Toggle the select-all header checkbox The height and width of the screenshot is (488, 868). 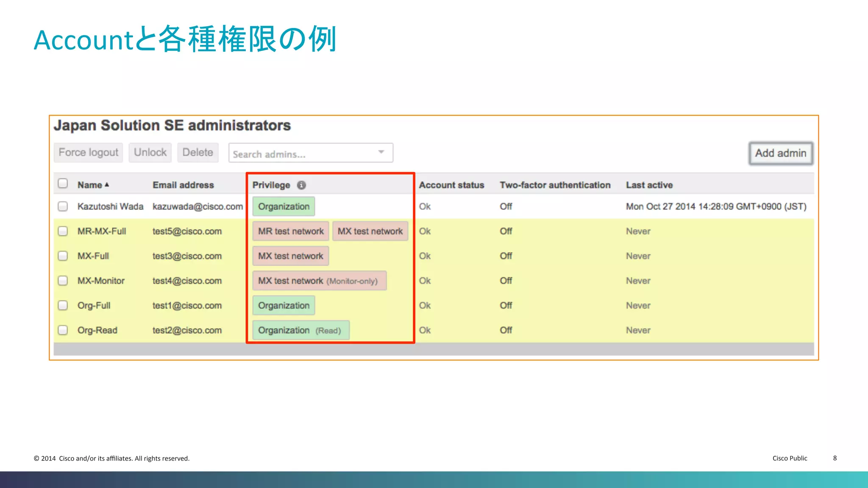[x=63, y=183]
